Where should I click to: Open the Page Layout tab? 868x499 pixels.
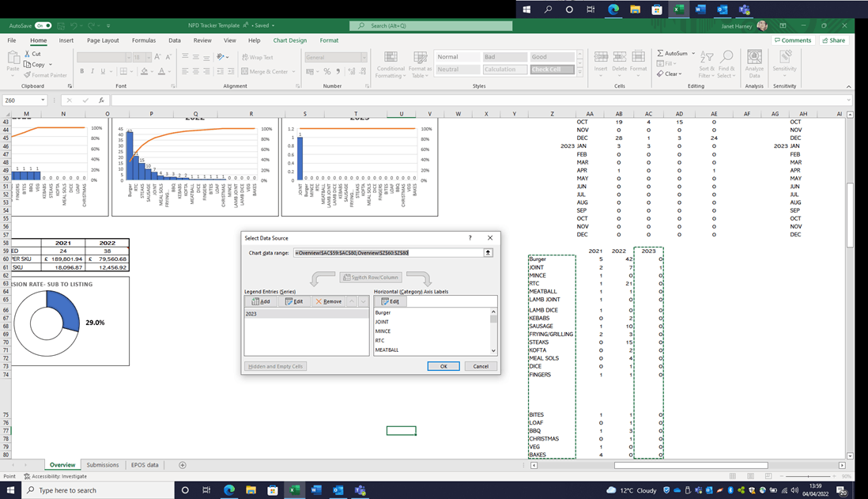coord(103,40)
